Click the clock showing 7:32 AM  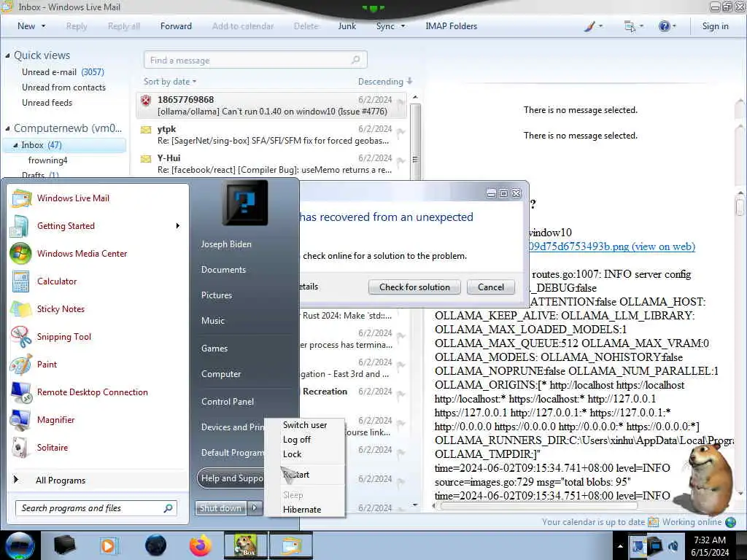point(709,540)
